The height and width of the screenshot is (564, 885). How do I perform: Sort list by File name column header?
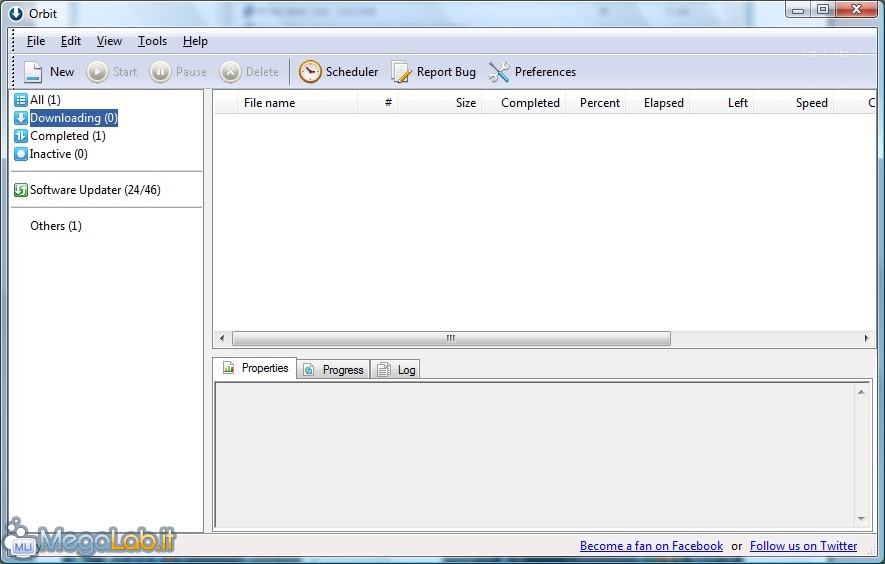(x=269, y=103)
